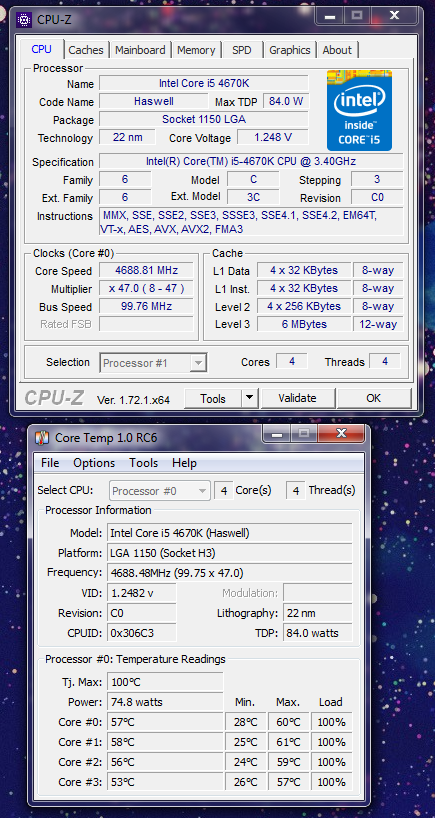
Task: Click the TDP value 84.0 watts
Action: click(318, 633)
